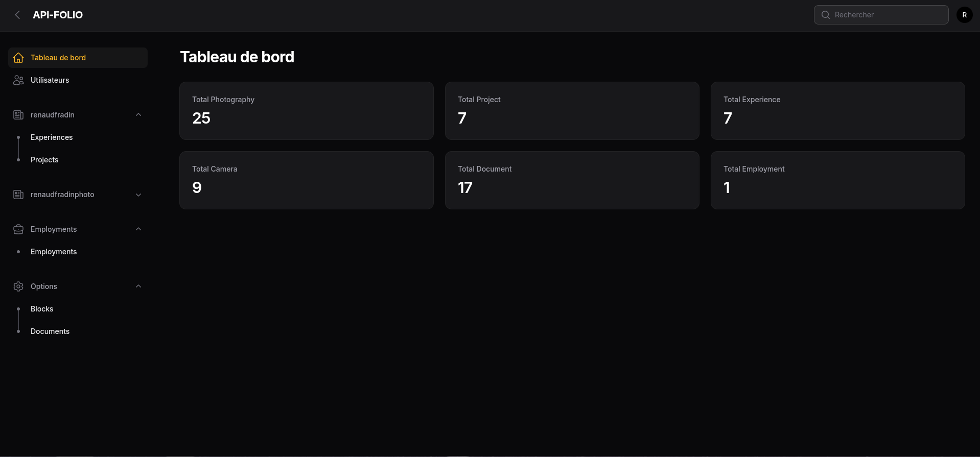This screenshot has width=980, height=457.
Task: Click the Utilisateurs people icon
Action: (18, 80)
